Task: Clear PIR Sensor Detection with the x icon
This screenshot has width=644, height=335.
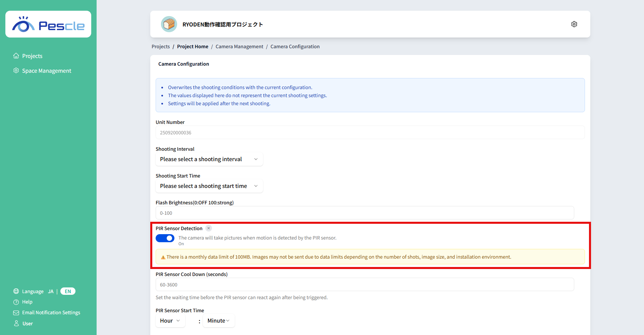Action: coord(209,228)
